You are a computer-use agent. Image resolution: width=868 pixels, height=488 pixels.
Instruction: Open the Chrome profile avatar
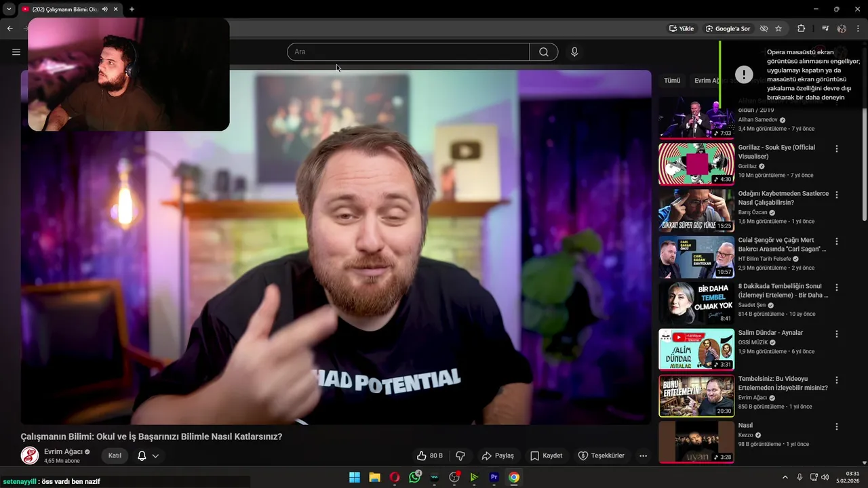[842, 28]
